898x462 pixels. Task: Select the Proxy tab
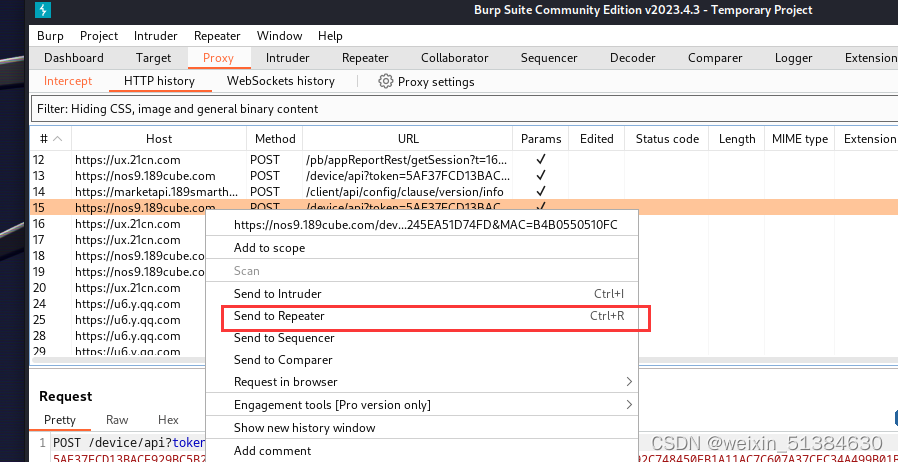coord(218,58)
